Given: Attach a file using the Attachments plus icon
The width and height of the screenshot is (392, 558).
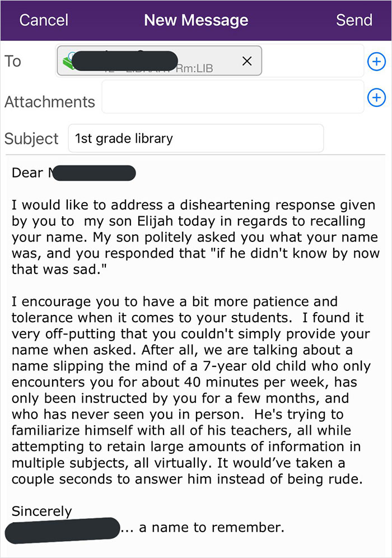Looking at the screenshot, I should pos(377,96).
